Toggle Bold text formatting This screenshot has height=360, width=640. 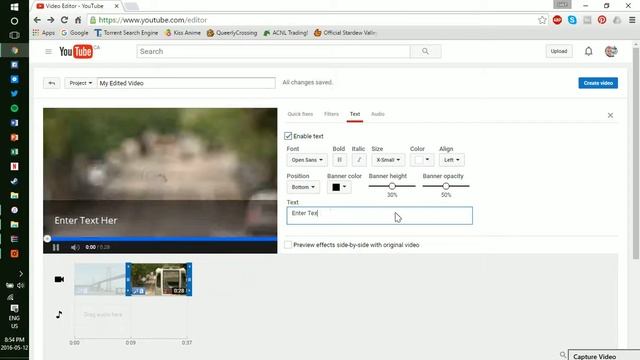(339, 160)
